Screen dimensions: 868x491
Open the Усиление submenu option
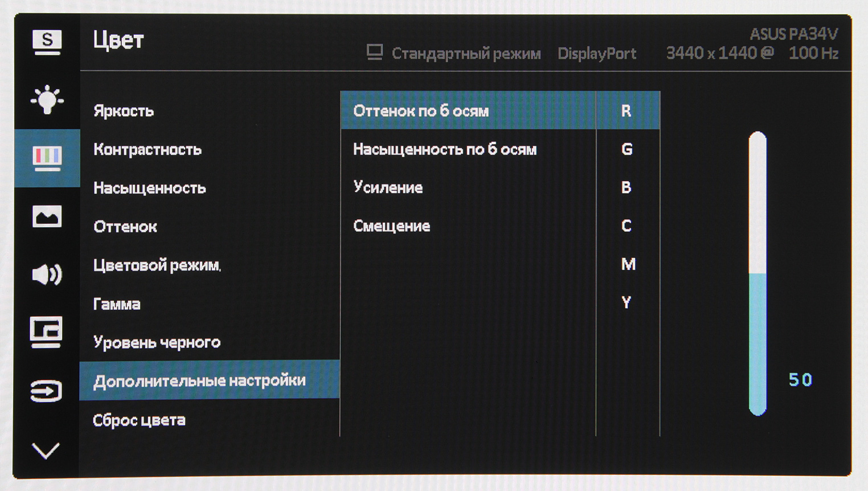[388, 187]
